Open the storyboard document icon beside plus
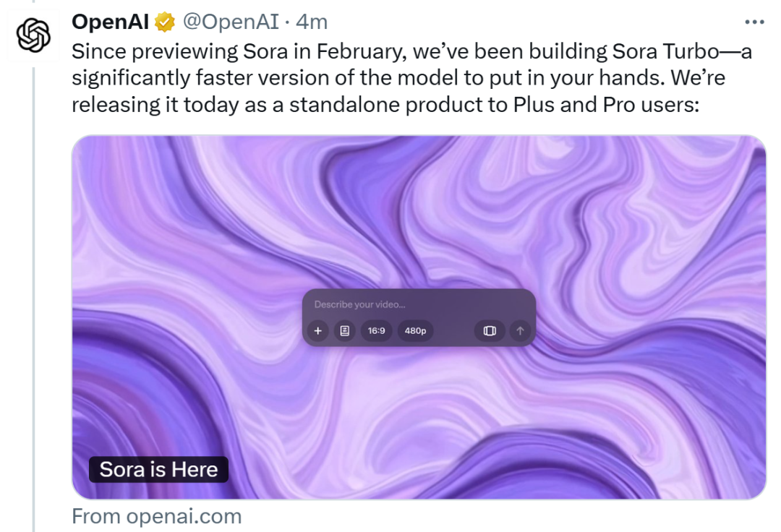 point(345,331)
